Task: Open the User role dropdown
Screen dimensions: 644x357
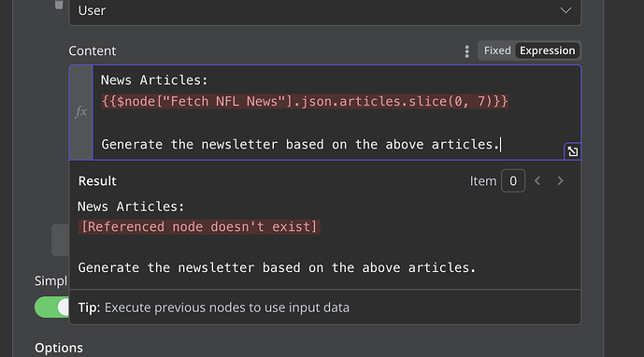Action: (x=325, y=11)
